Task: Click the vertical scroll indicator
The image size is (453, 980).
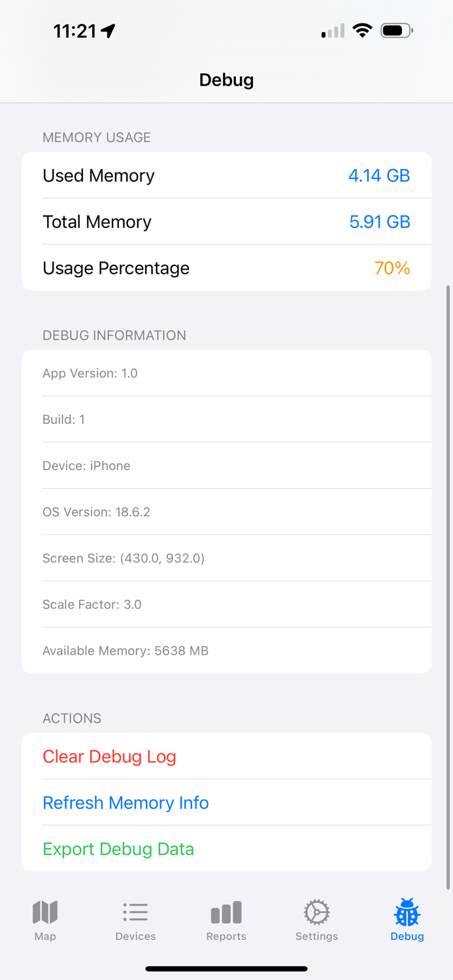Action: point(448,587)
